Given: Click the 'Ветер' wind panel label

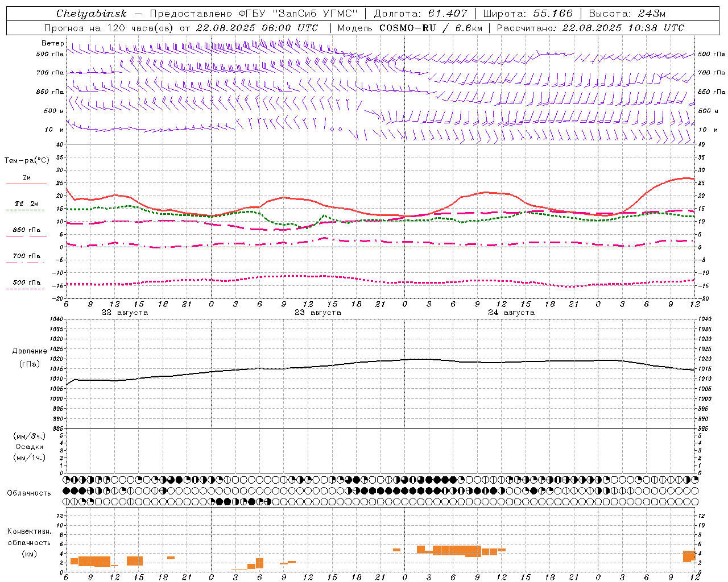Looking at the screenshot, I should click(x=53, y=43).
